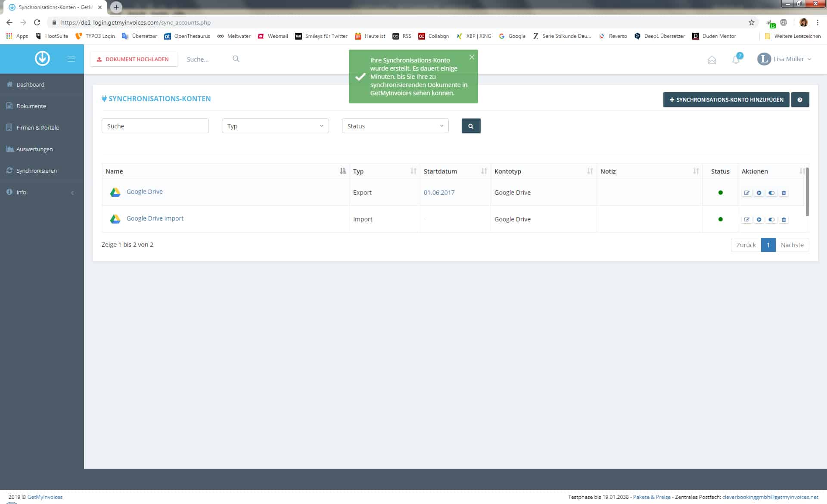
Task: Toggle active state of Google Drive Import account
Action: click(771, 220)
